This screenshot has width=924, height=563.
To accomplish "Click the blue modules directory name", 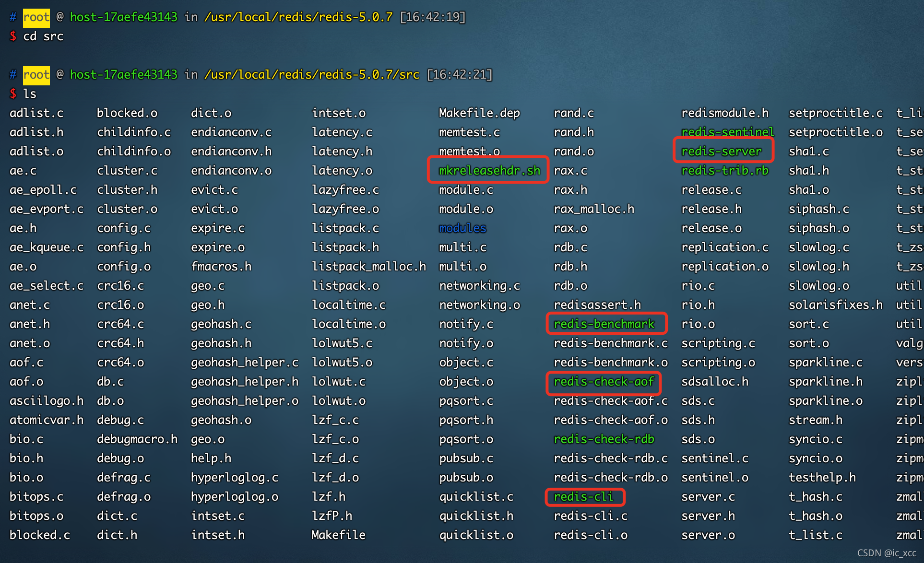I will pyautogui.click(x=462, y=228).
